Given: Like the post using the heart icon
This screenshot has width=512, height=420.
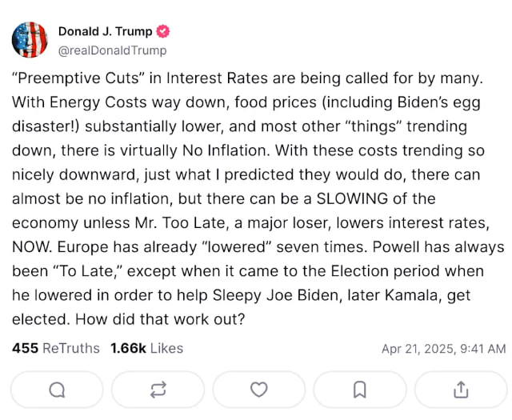Looking at the screenshot, I should coord(259,390).
